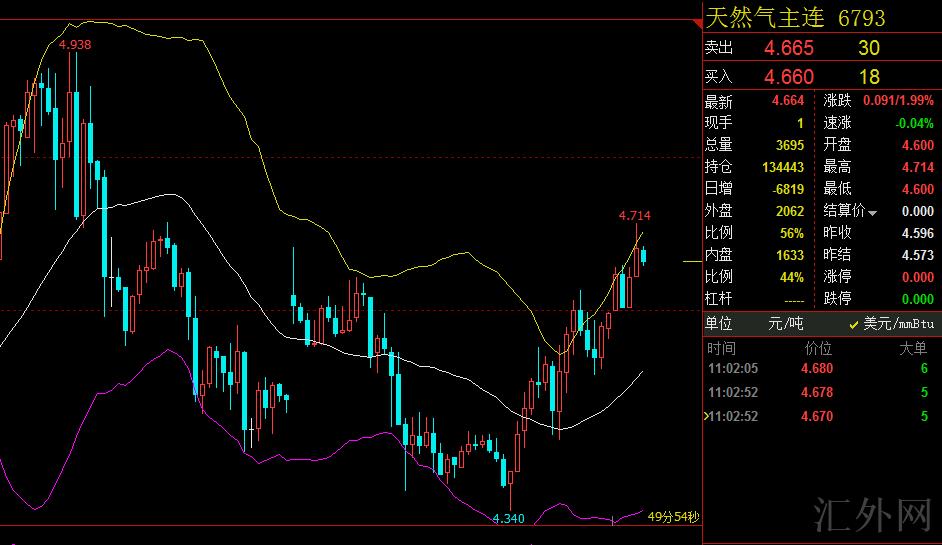Click the 持仓 value 134443
The image size is (942, 545).
783,167
